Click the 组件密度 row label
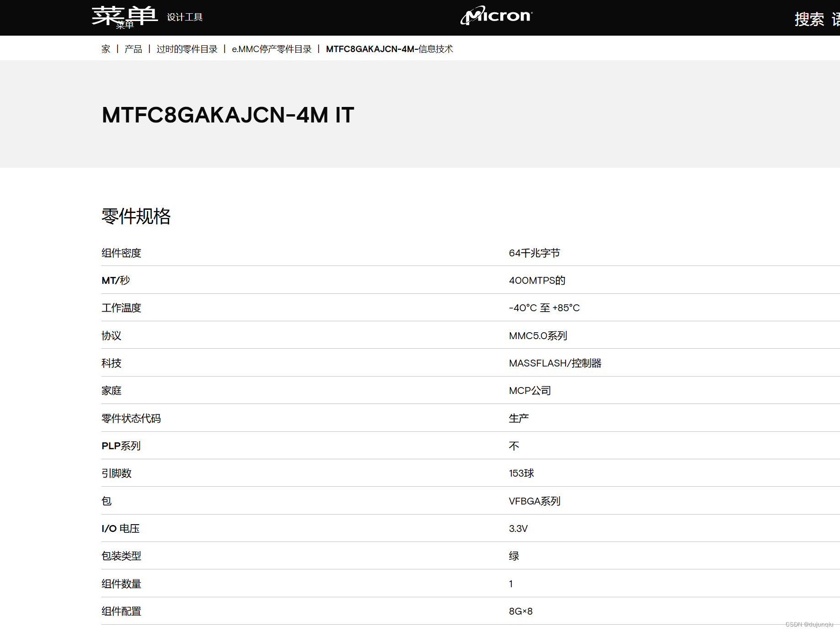Screen dimensions: 840x632 (x=121, y=253)
